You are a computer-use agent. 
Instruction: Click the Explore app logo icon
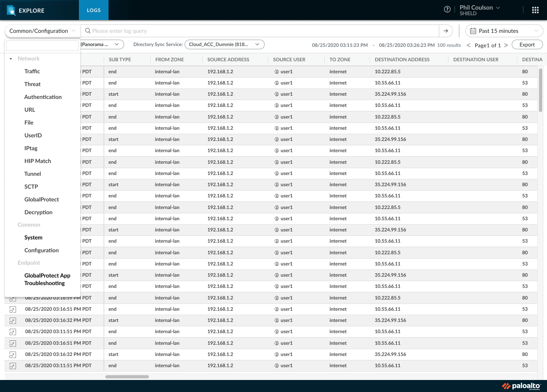click(11, 10)
